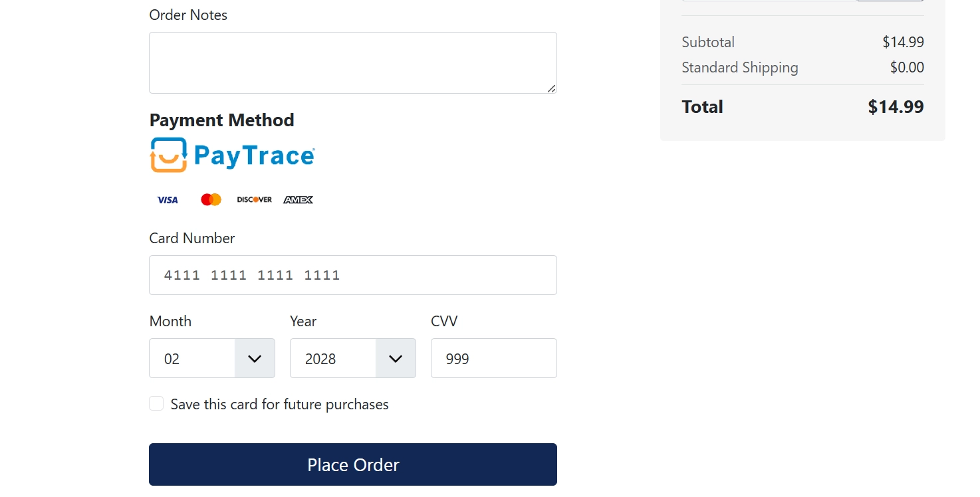
Task: Focus the Card Number input field
Action: pyautogui.click(x=353, y=275)
